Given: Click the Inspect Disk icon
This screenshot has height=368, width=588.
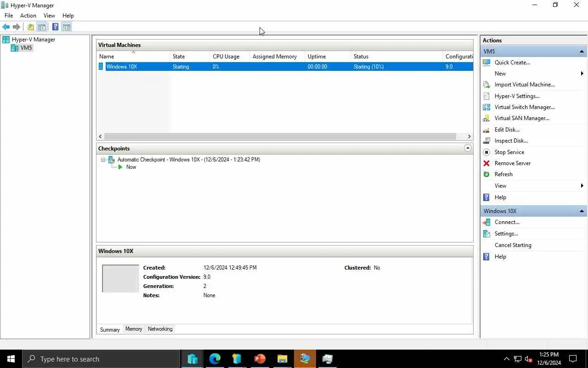Looking at the screenshot, I should 486,141.
